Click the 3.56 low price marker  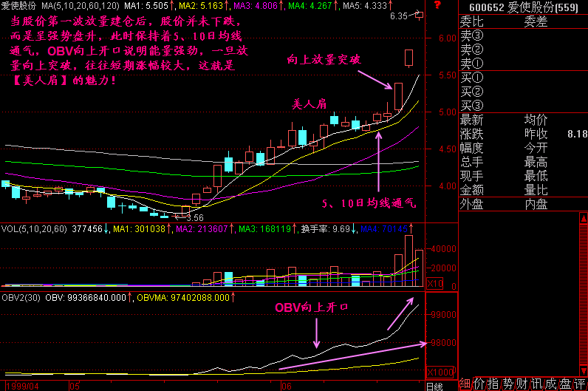[194, 218]
